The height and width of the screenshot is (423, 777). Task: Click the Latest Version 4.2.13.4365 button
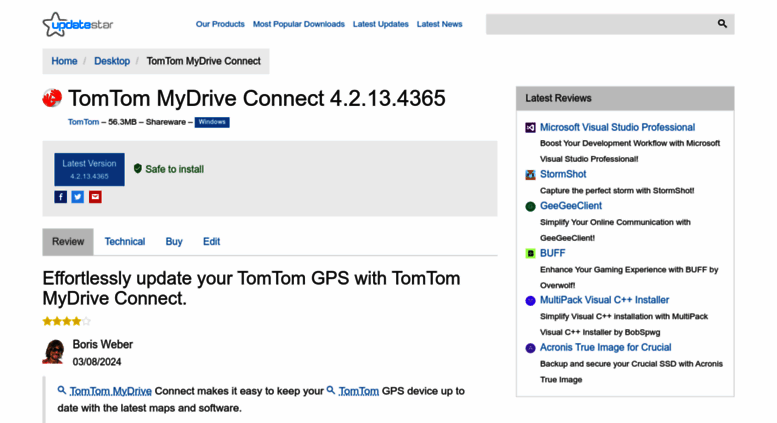point(89,169)
